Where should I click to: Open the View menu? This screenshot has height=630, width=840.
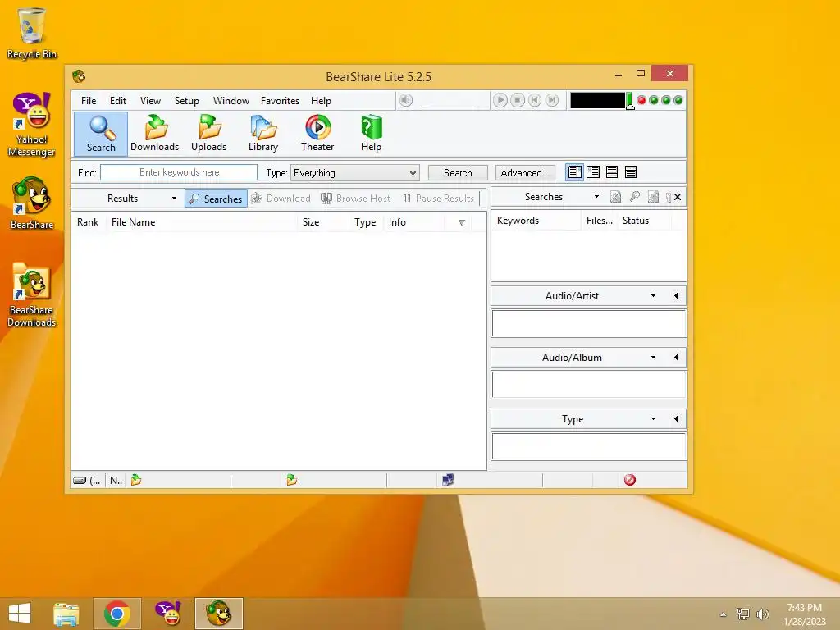click(151, 101)
